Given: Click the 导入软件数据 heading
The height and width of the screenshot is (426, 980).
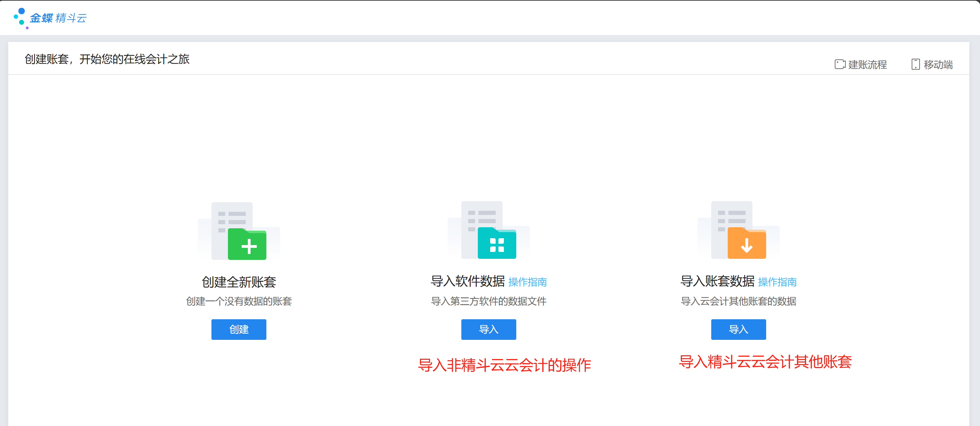Looking at the screenshot, I should pyautogui.click(x=468, y=281).
